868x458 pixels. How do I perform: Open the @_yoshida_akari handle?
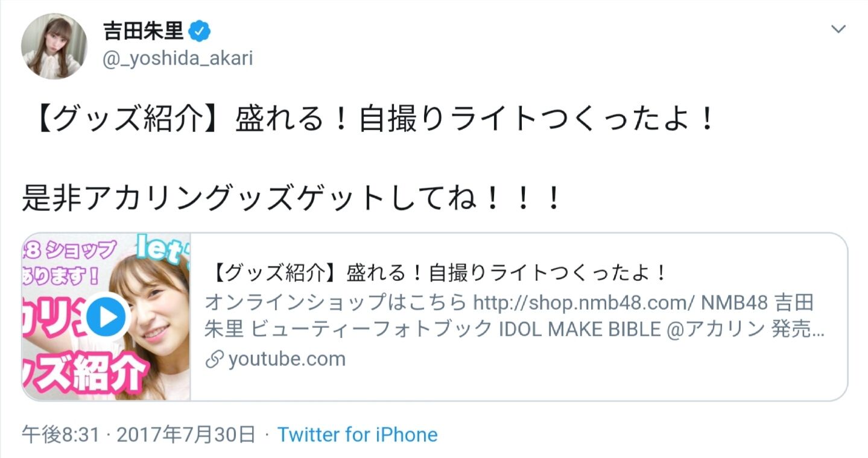(177, 58)
